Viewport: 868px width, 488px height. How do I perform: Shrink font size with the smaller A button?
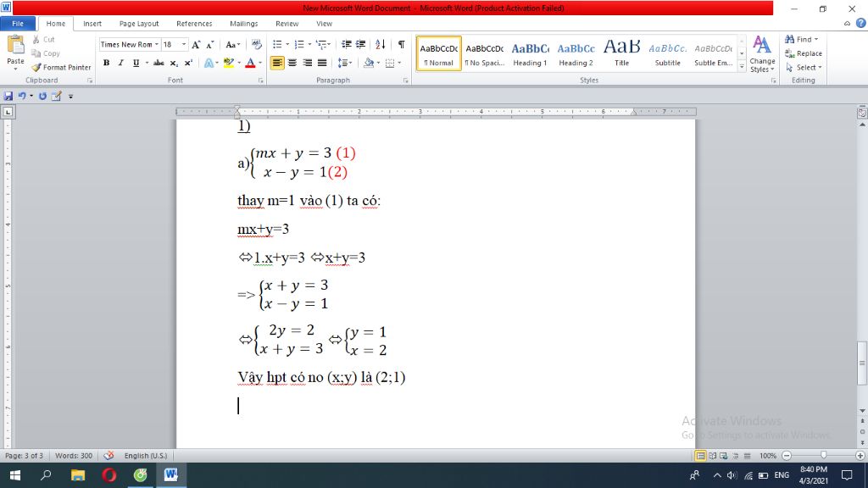click(210, 45)
